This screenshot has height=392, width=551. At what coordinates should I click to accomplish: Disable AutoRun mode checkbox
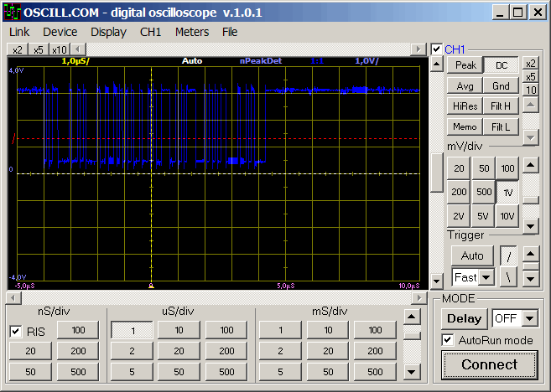(x=448, y=340)
